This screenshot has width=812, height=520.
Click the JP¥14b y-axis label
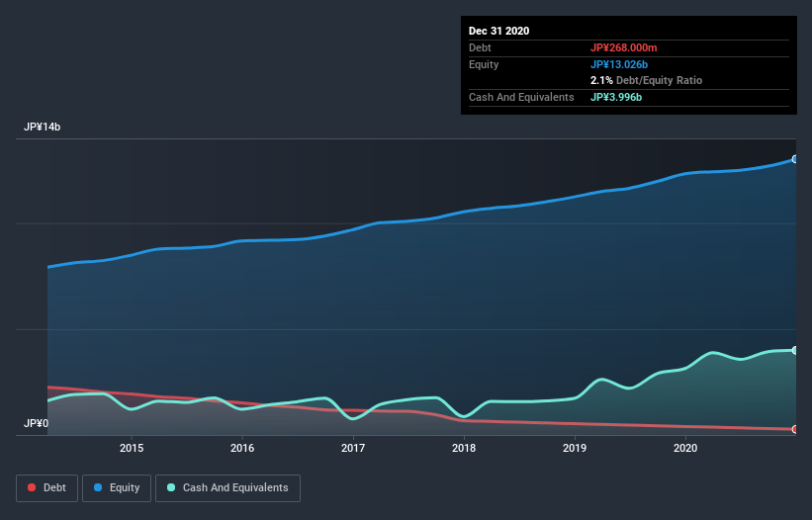[42, 128]
